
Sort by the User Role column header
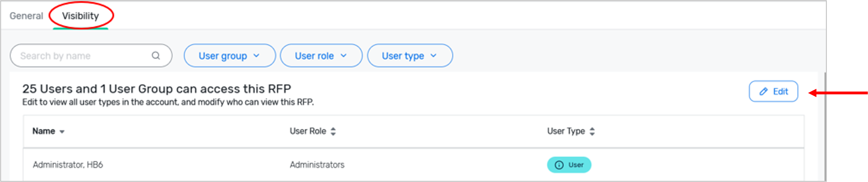point(308,131)
